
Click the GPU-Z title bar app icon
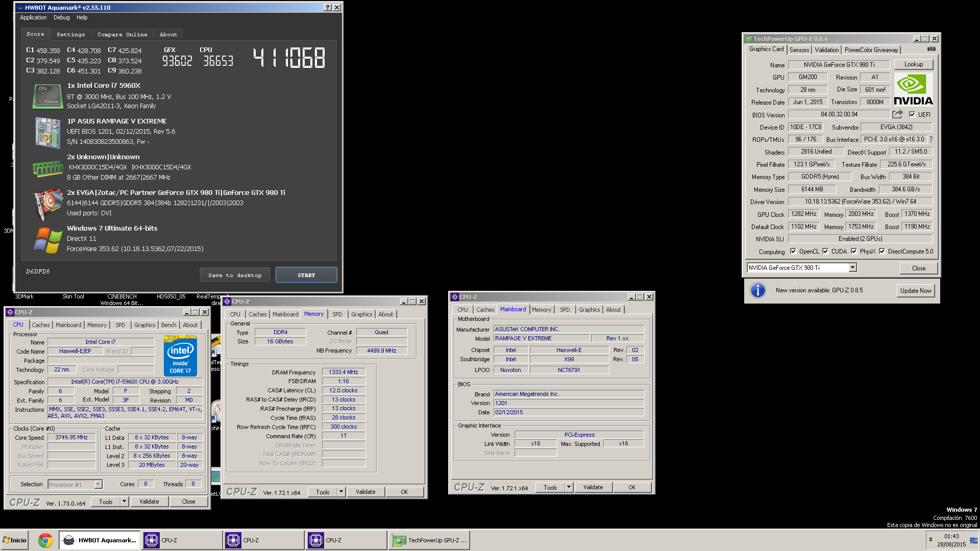coord(748,39)
